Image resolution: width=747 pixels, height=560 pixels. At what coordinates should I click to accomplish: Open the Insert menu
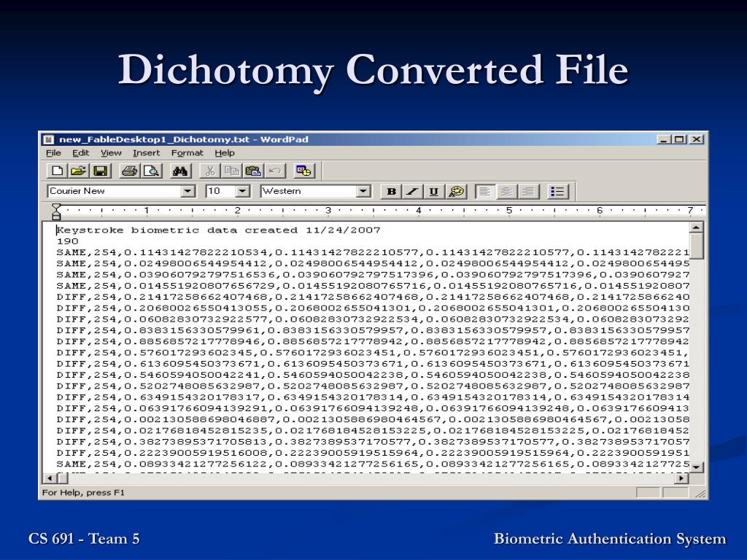point(146,153)
